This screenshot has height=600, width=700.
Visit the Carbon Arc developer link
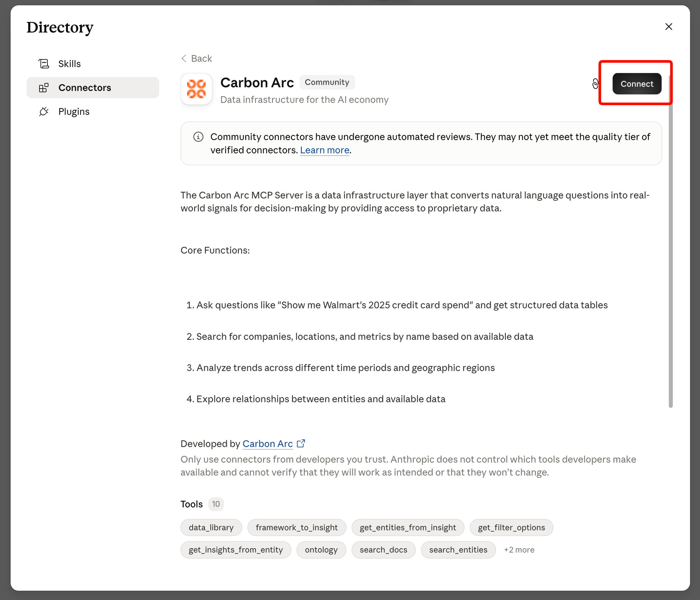268,444
